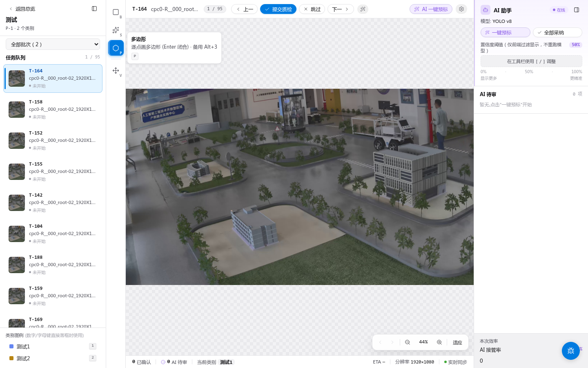Go to previous task with 上一
The height and width of the screenshot is (368, 588).
pos(244,9)
